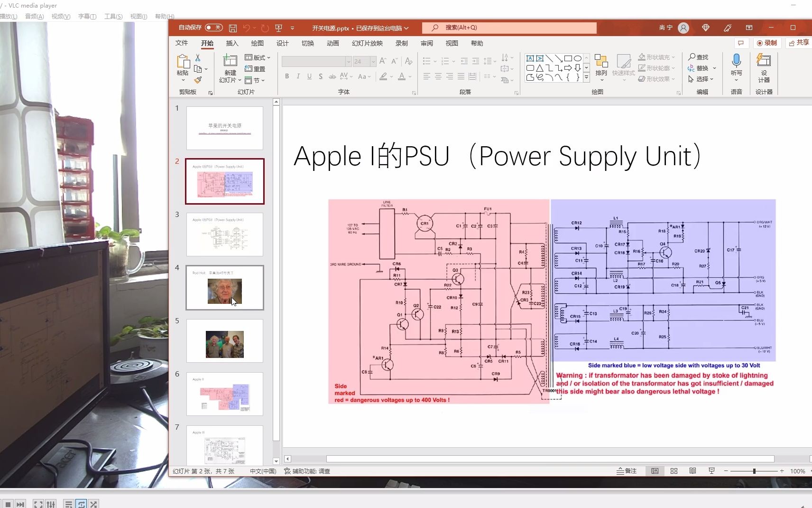Toggle text Shadow formatting
Viewport: 812px width, 508px height.
[x=321, y=76]
